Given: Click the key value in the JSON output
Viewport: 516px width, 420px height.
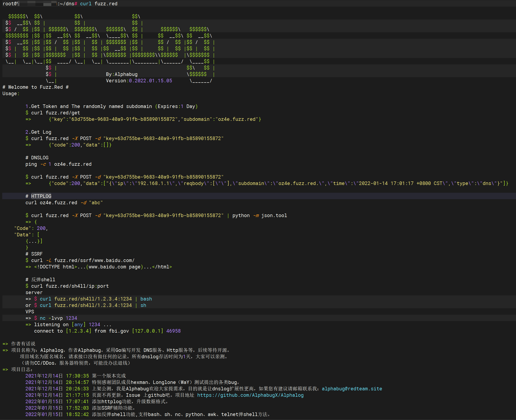Looking at the screenshot, I should [123, 119].
